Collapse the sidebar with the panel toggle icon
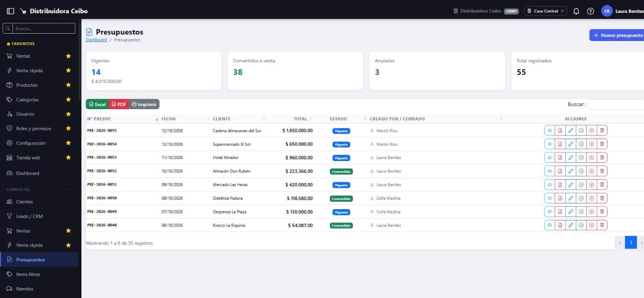 pyautogui.click(x=10, y=11)
